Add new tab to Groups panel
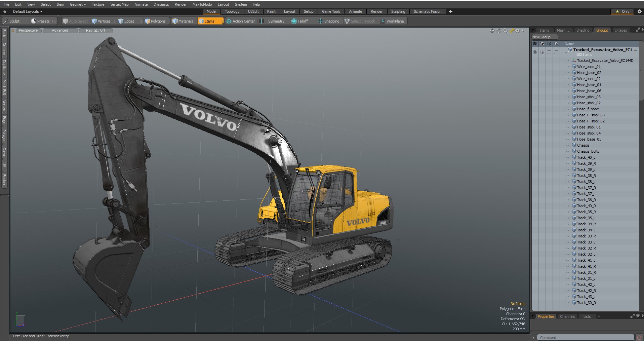This screenshot has width=644, height=341. tap(633, 30)
